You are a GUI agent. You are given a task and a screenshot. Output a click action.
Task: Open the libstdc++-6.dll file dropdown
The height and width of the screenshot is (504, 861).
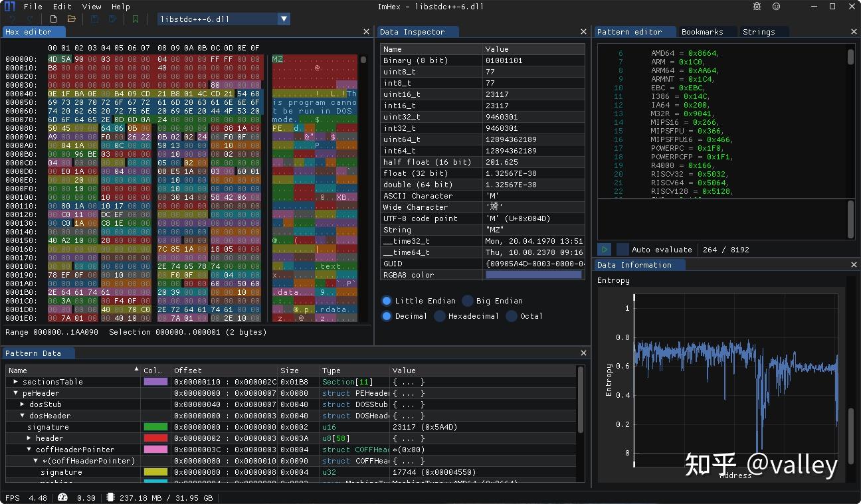click(284, 19)
